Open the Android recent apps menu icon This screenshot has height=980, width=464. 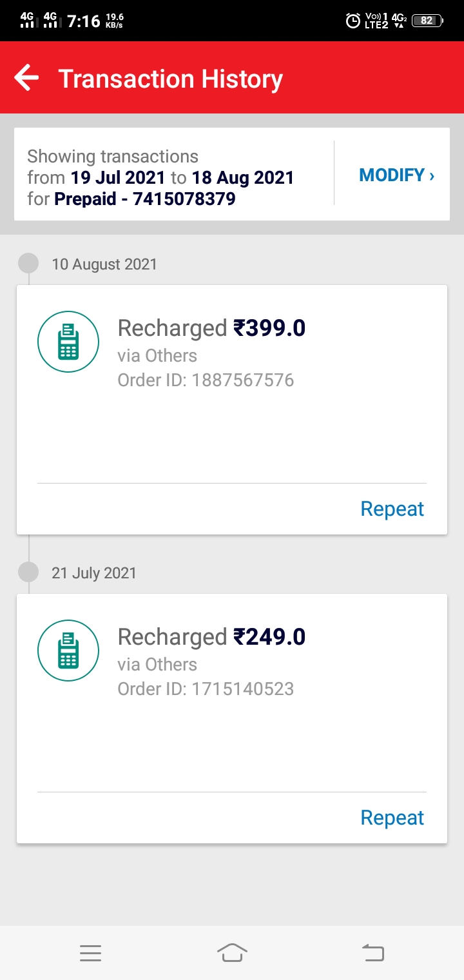(90, 953)
